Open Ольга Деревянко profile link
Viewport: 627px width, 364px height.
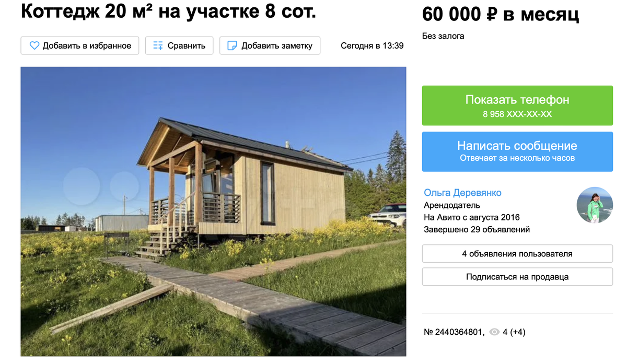tap(462, 193)
